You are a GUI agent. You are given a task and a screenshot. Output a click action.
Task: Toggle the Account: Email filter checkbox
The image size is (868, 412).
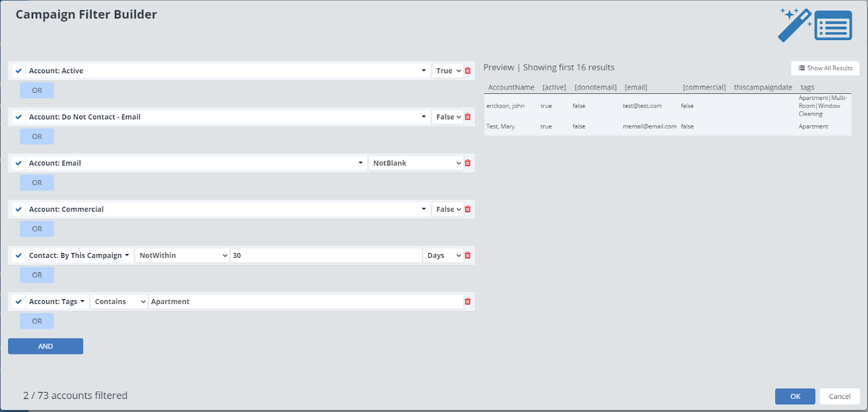[x=18, y=163]
